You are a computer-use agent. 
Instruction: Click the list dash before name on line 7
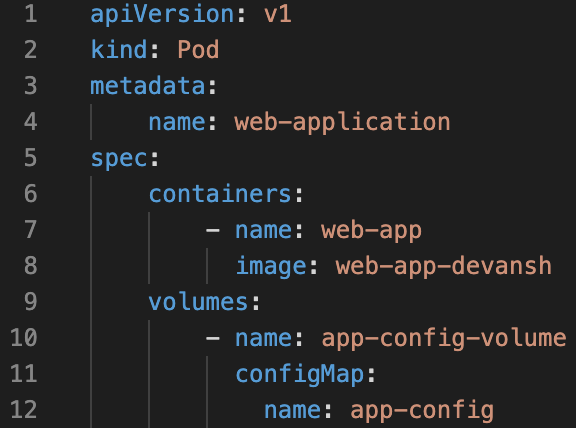click(x=213, y=231)
